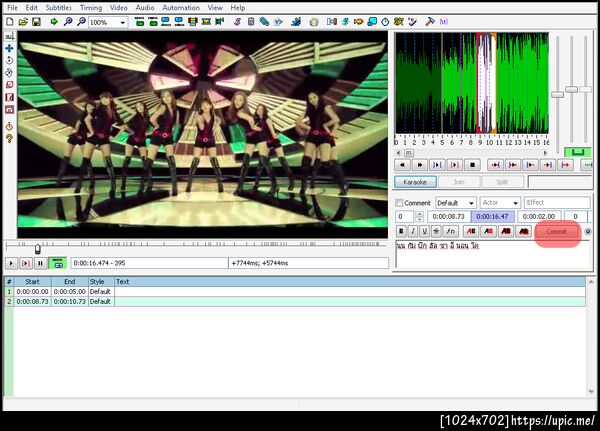Select subtitle row 2 starting 0:00:08.73
Viewport: 600px width, 431px height.
coord(295,302)
